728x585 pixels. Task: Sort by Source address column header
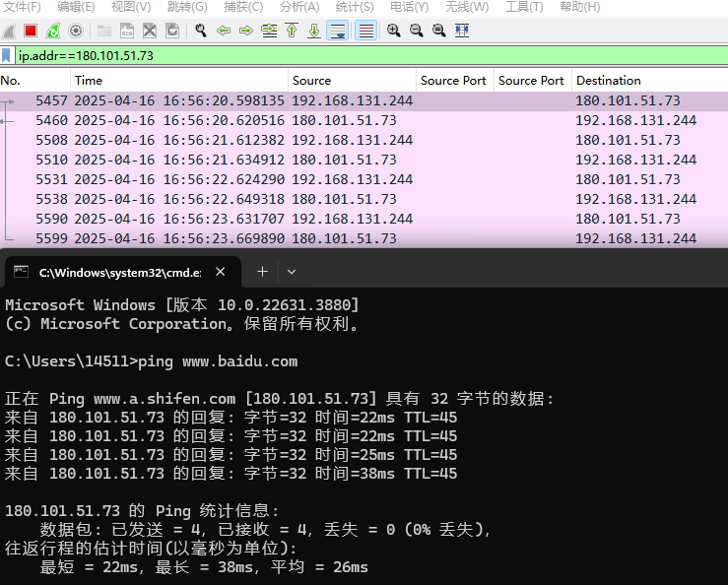tap(352, 81)
